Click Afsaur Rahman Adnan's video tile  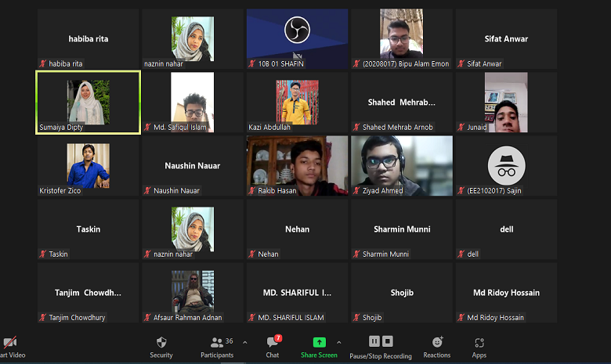[x=193, y=293]
